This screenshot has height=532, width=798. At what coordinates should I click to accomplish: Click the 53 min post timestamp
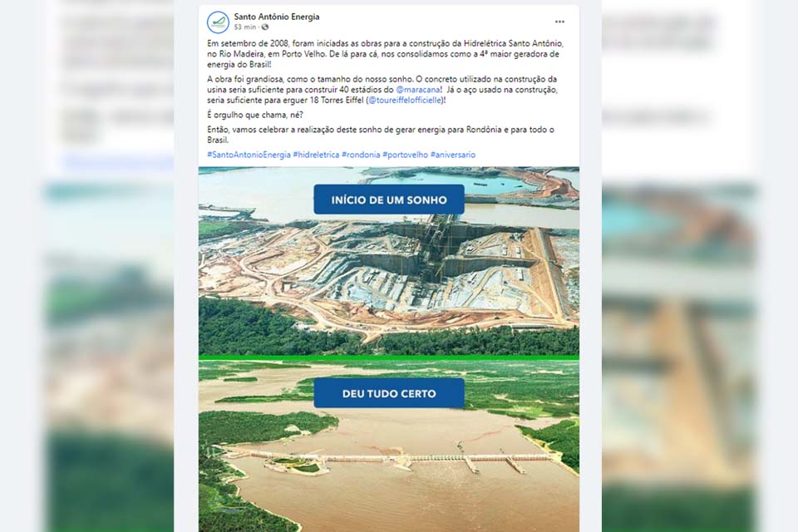click(x=244, y=27)
